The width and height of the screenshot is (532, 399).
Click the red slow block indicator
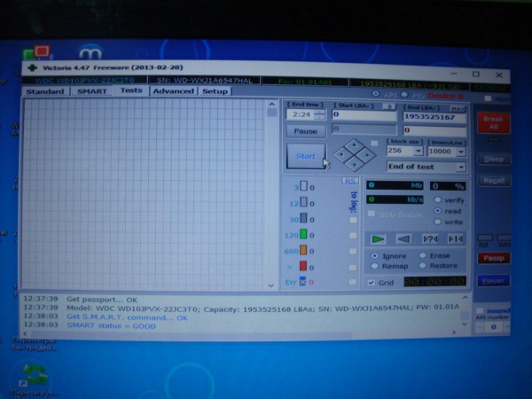[x=303, y=266]
